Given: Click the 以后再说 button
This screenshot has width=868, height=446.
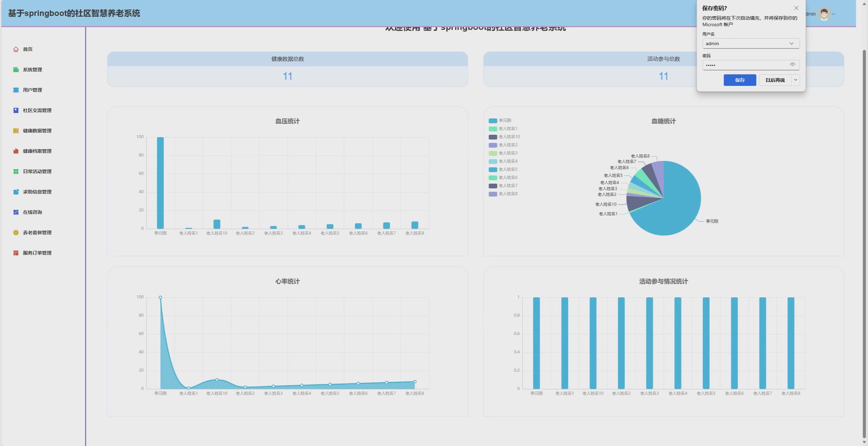Looking at the screenshot, I should [775, 80].
